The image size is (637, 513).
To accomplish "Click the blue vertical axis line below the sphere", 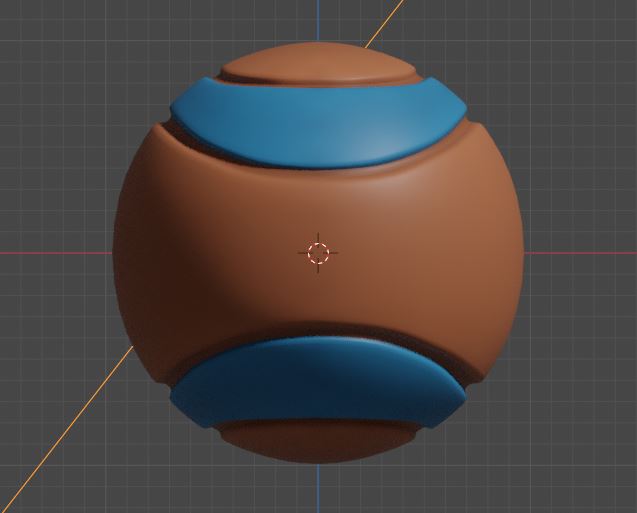I will [x=319, y=490].
